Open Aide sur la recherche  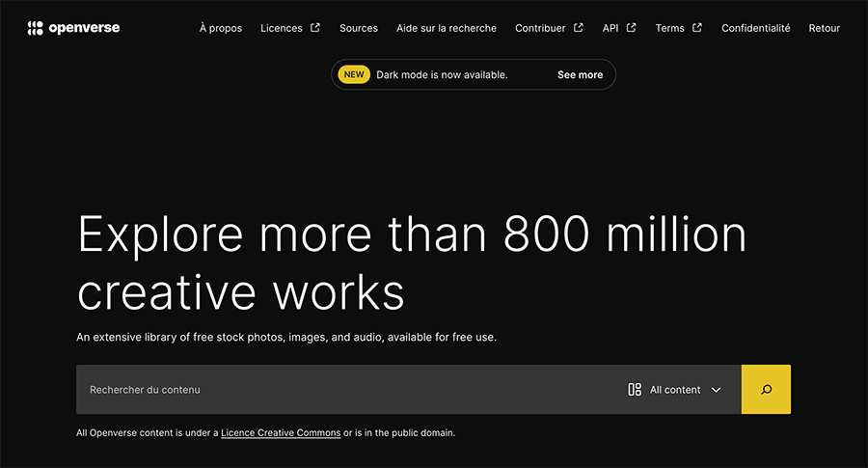click(447, 28)
